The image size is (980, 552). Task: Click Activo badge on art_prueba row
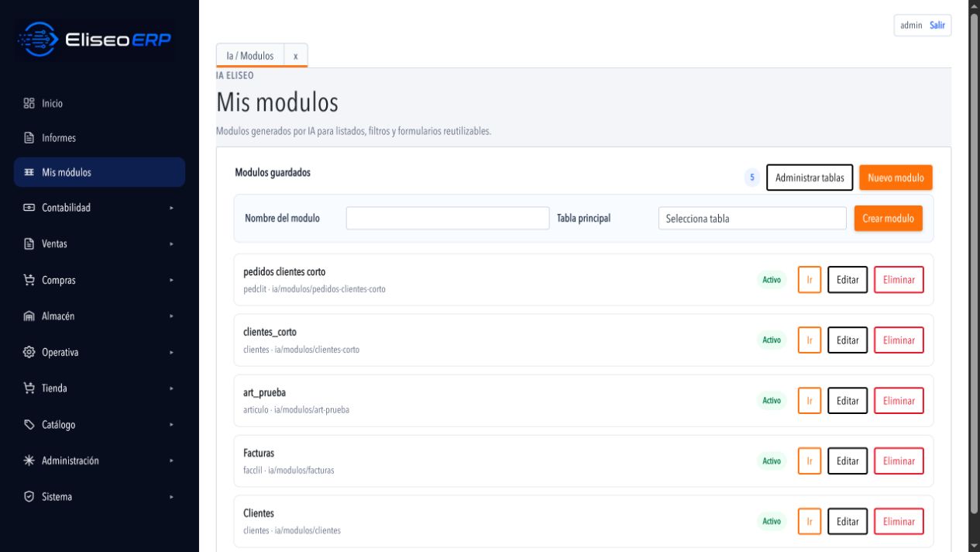point(772,401)
